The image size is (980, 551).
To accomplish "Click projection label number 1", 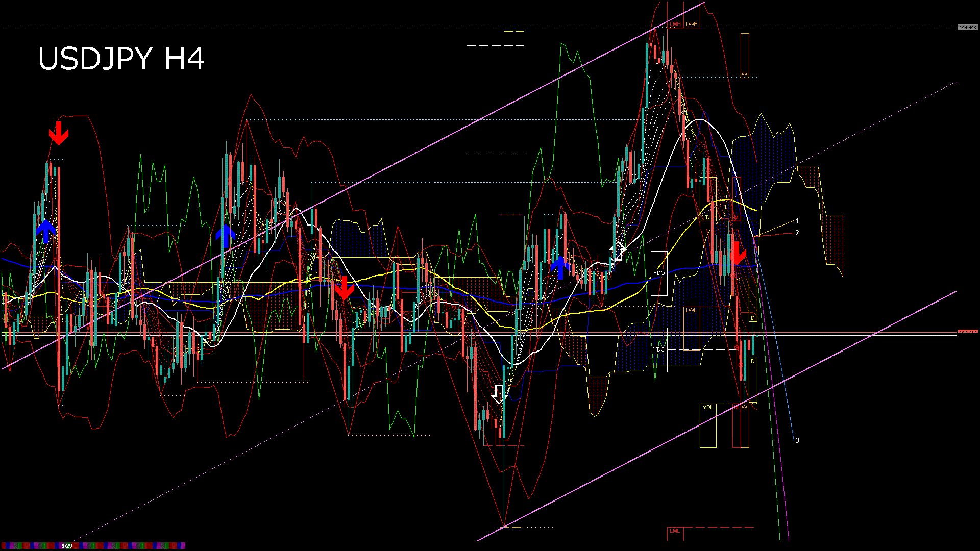I will (797, 221).
